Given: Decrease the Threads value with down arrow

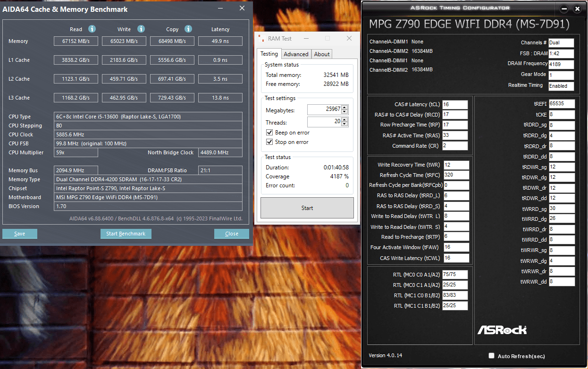Looking at the screenshot, I should point(344,124).
